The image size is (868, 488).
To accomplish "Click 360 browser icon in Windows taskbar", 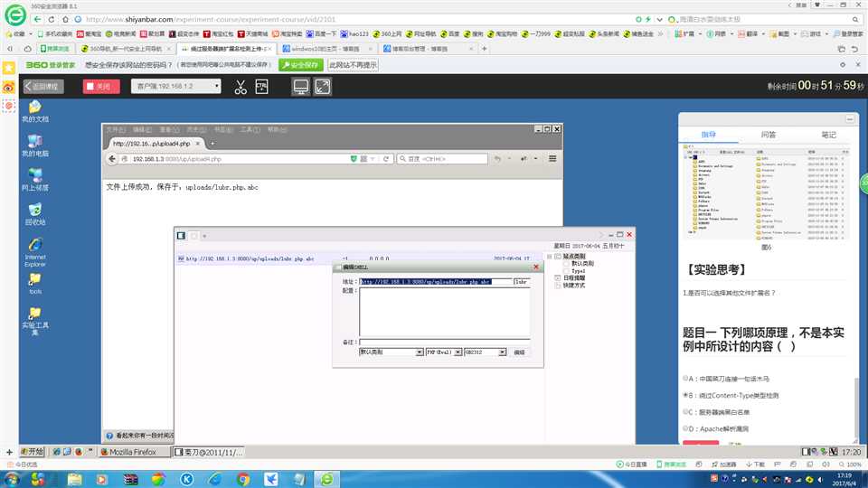I will 327,479.
